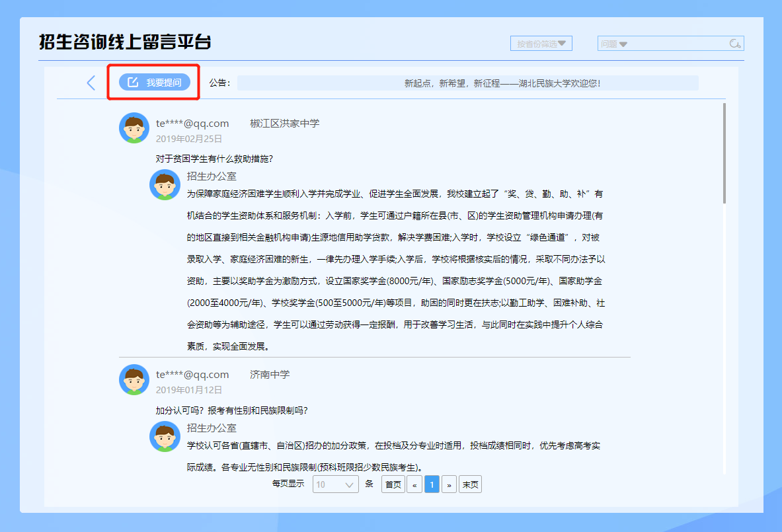Click 招生办公室 avatar in first reply
The image size is (782, 532).
(x=165, y=184)
